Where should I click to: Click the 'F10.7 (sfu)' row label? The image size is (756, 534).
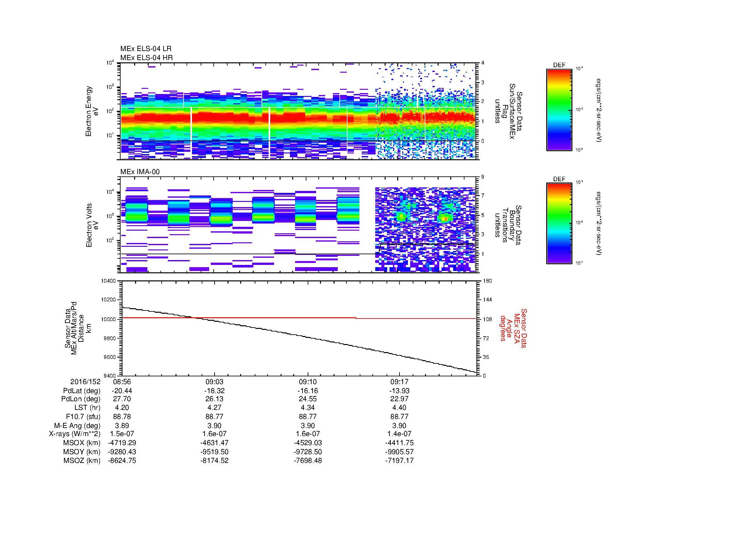[x=83, y=416]
